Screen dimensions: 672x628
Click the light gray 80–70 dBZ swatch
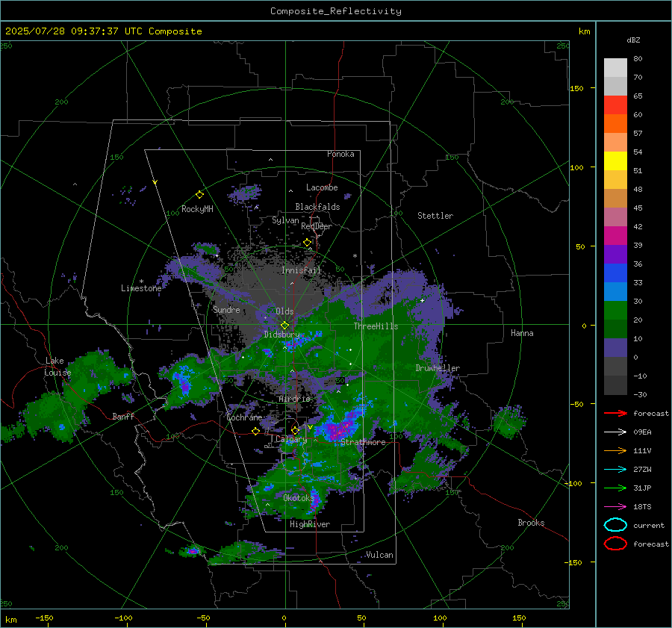[615, 68]
